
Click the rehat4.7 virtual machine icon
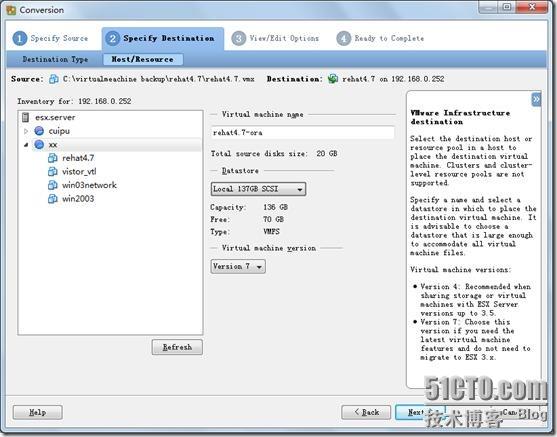point(53,158)
